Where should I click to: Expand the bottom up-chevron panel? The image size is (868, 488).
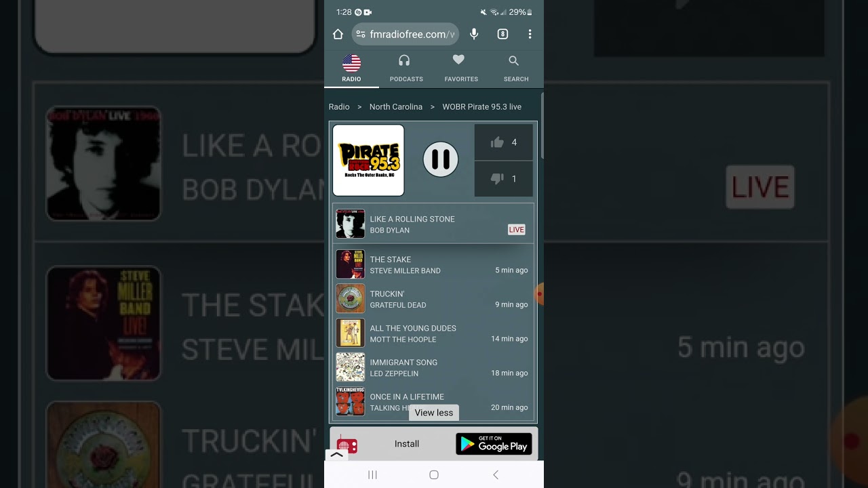coord(336,455)
